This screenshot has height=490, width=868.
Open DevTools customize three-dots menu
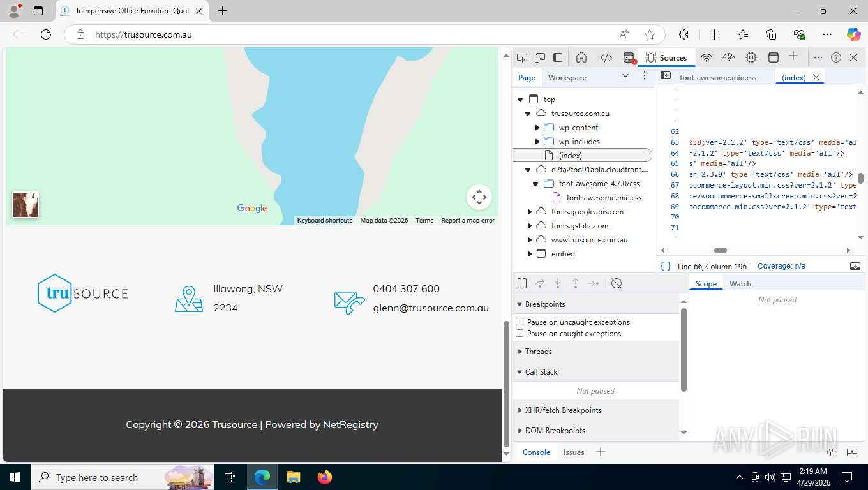pyautogui.click(x=818, y=57)
